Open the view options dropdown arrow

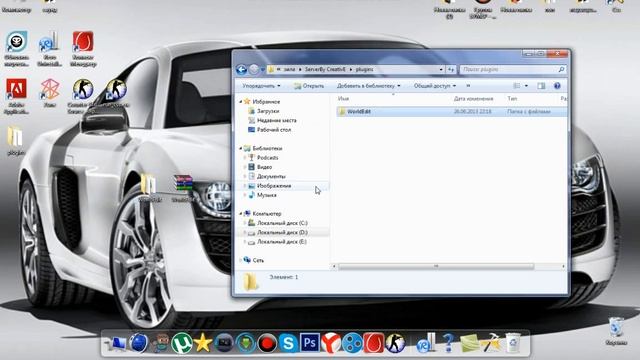(526, 86)
